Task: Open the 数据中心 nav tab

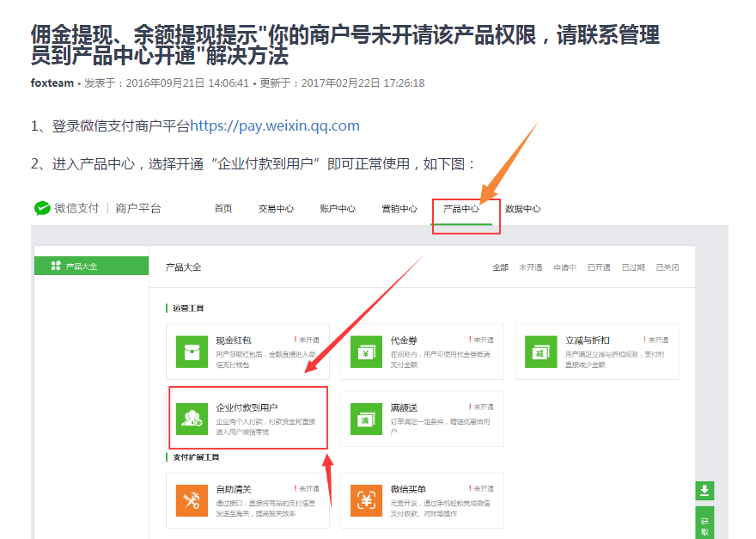Action: click(522, 209)
